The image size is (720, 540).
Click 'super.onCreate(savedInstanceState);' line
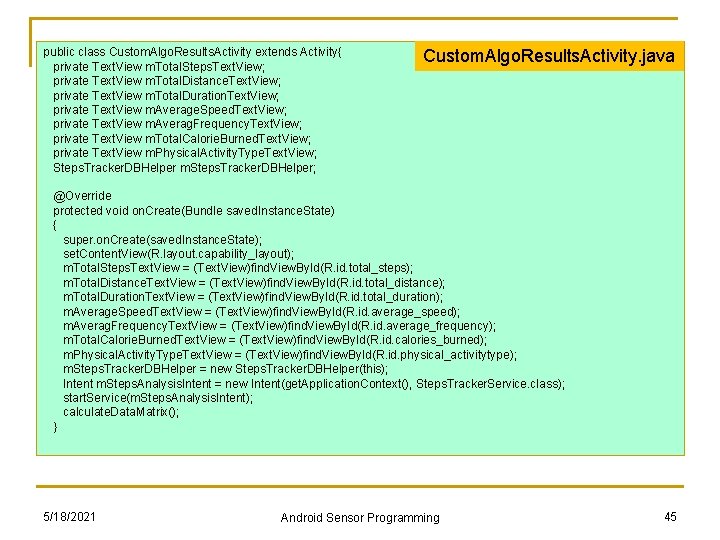click(163, 240)
